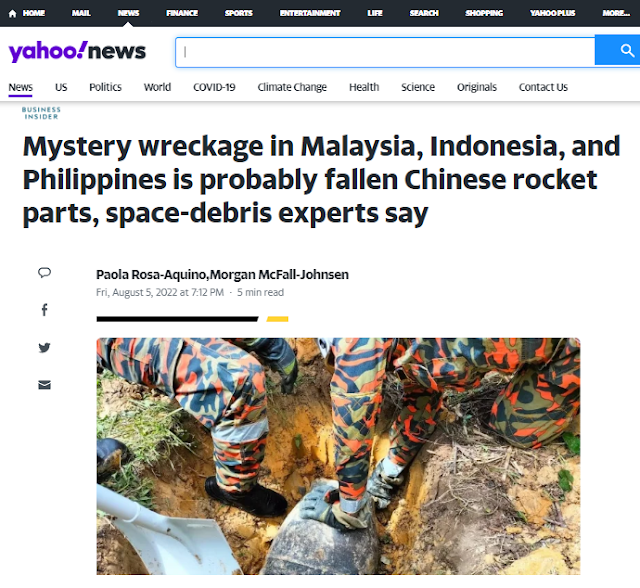The image size is (640, 588).
Task: Click the Contact Us link
Action: pos(543,87)
